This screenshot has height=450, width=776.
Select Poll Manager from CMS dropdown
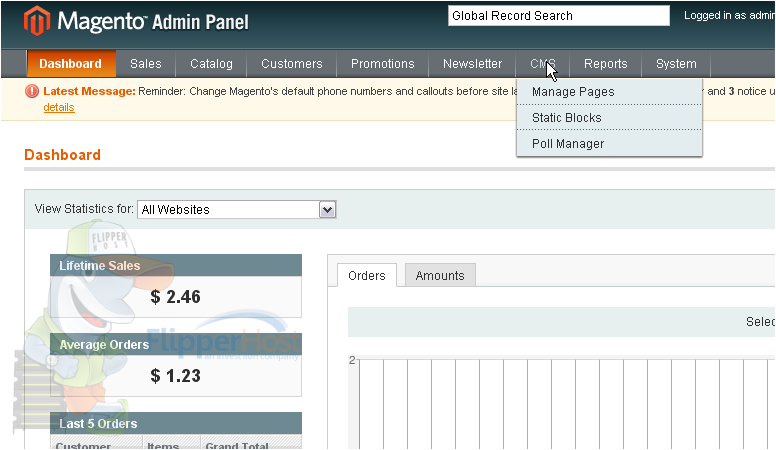(609, 144)
